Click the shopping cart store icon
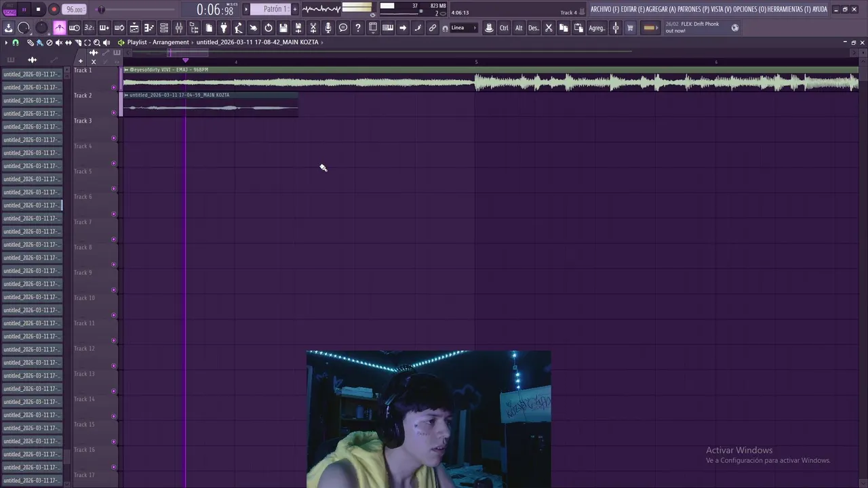The width and height of the screenshot is (868, 488). pos(630,28)
